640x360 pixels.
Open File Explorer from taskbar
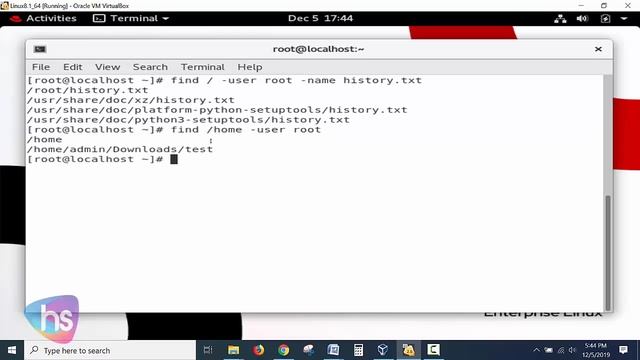(233, 350)
